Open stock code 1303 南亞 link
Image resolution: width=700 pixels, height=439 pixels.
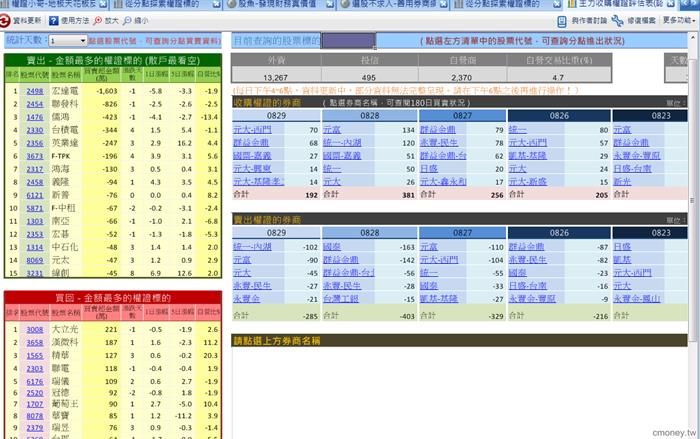pyautogui.click(x=34, y=221)
